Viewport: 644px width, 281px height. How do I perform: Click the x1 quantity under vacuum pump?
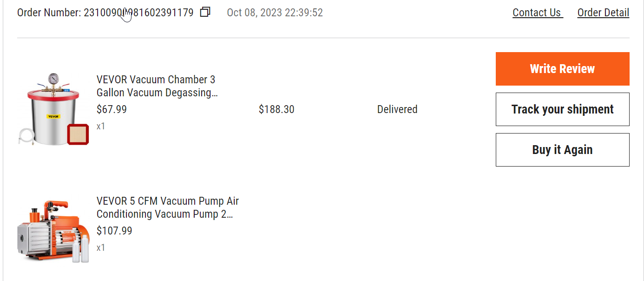pos(101,248)
